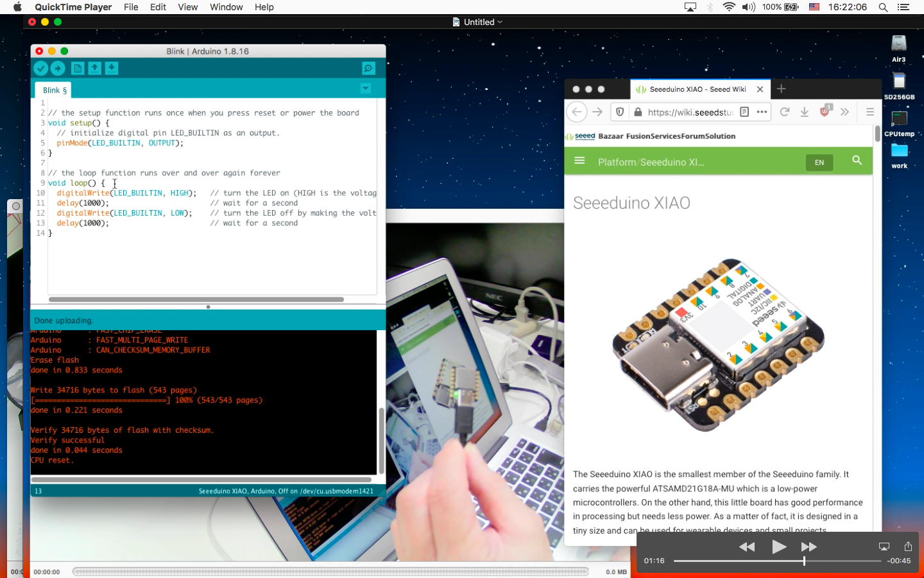
Task: Click the Arduino code editor horizontal scrollbar
Action: (x=196, y=299)
